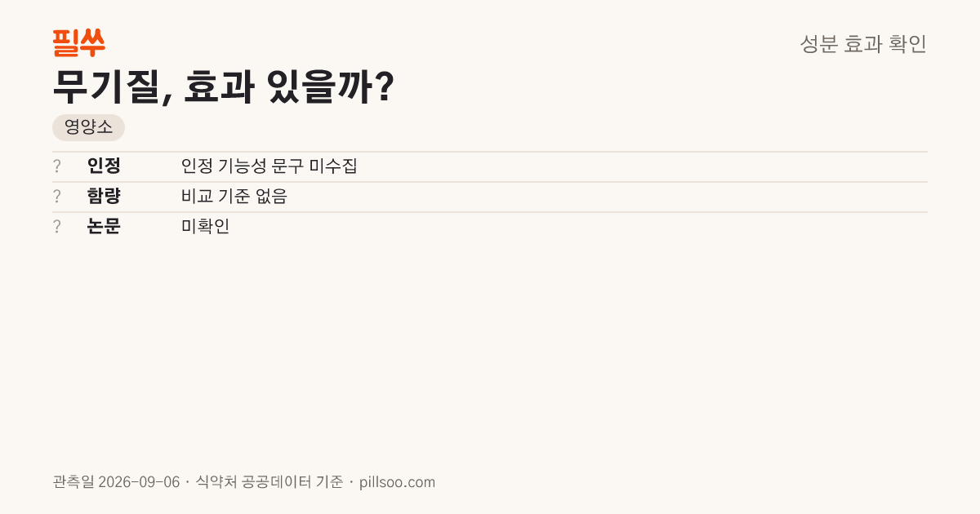Screen dimensions: 980x514
Task: Click the question mark icon beside 함량
Action: click(57, 197)
